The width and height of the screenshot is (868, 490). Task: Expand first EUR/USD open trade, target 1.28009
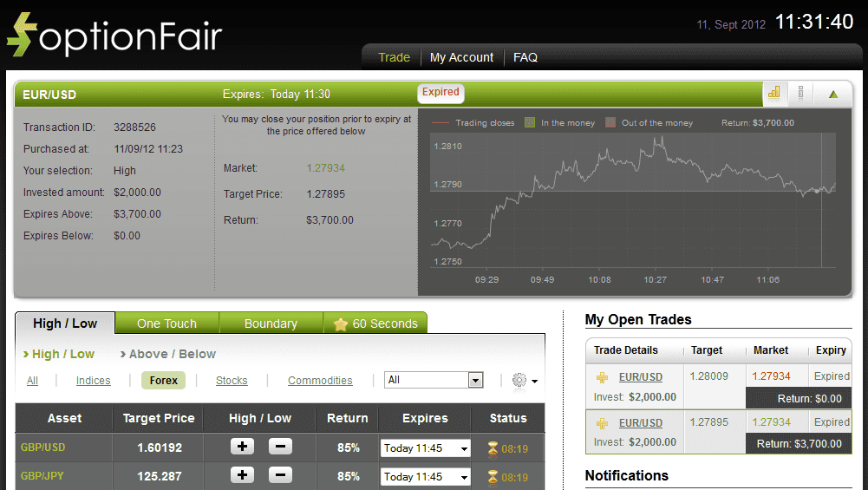(x=602, y=377)
